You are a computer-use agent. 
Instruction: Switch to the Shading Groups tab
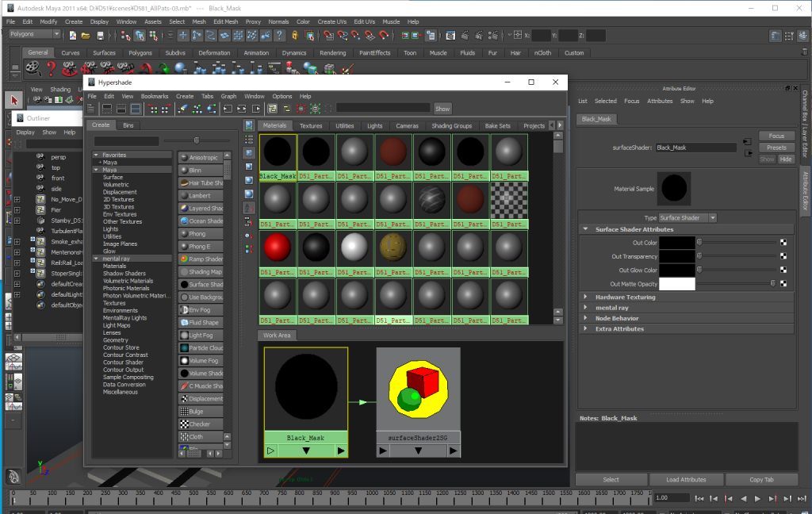pyautogui.click(x=451, y=126)
